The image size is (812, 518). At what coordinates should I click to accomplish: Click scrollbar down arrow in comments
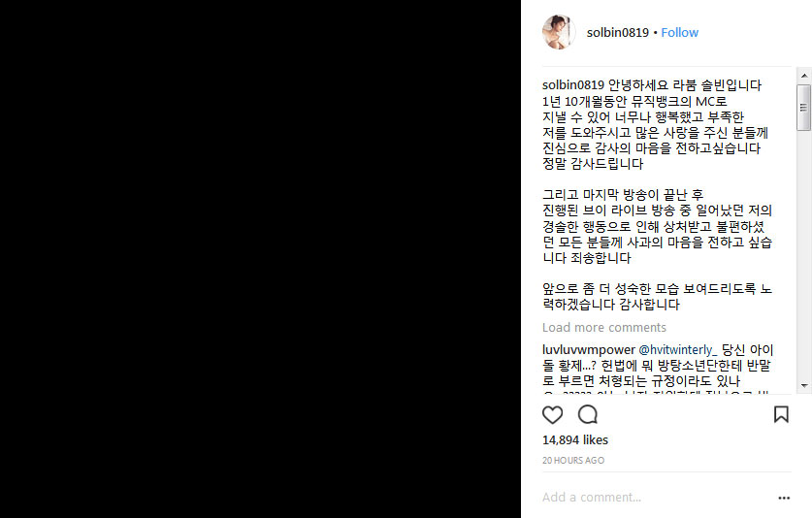(804, 385)
